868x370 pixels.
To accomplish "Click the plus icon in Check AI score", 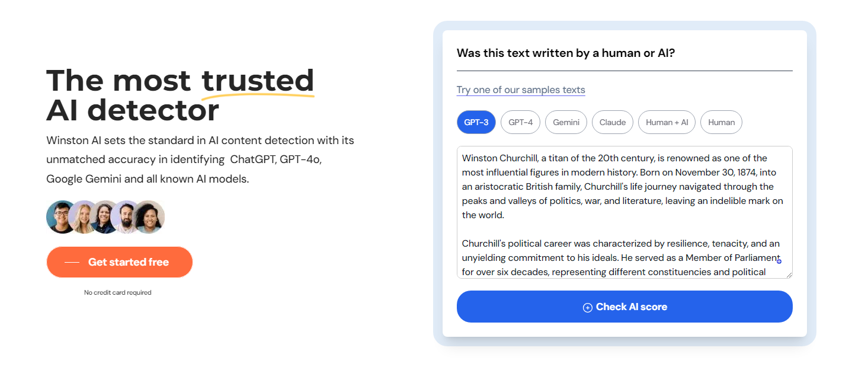I will [x=588, y=307].
